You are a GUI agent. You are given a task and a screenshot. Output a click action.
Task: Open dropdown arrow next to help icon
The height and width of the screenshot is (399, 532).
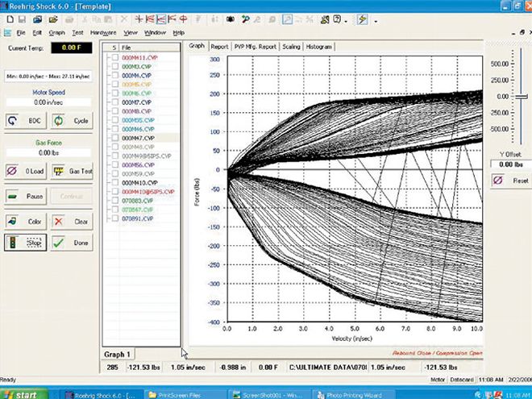pos(346,21)
